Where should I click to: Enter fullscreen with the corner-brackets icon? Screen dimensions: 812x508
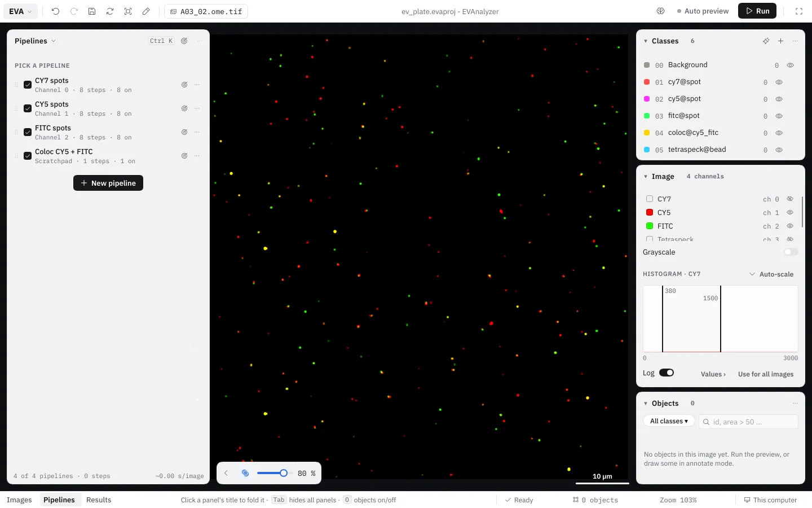pos(799,11)
